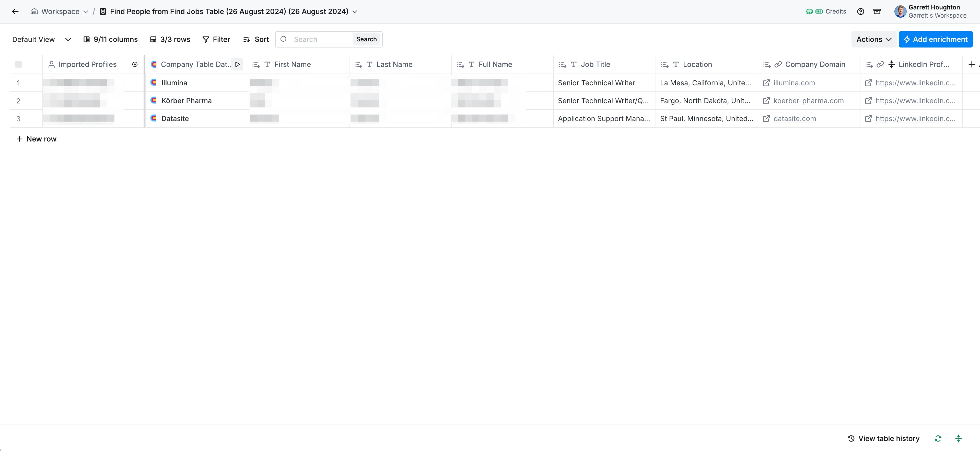Click the circled plus icon on Imported Profiles
Image resolution: width=980 pixels, height=451 pixels.
click(x=135, y=64)
